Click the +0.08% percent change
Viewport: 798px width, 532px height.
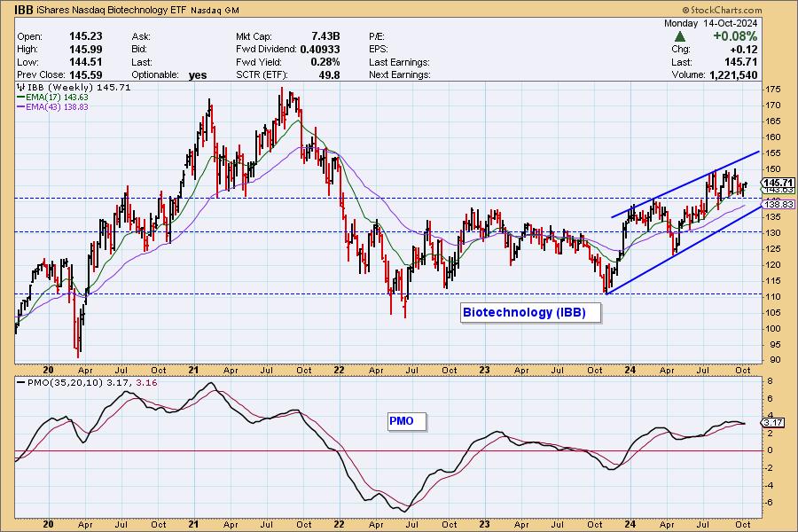pyautogui.click(x=735, y=36)
